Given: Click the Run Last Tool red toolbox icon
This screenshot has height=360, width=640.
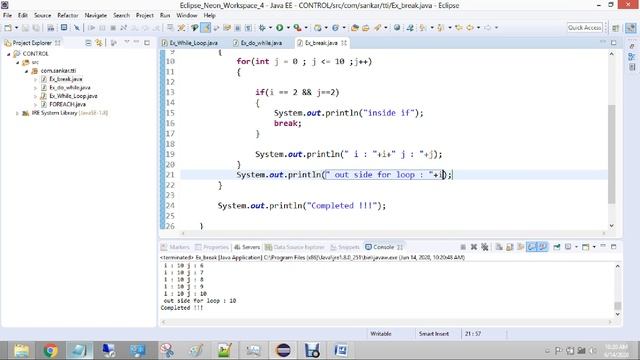Looking at the screenshot, I should click(298, 28).
